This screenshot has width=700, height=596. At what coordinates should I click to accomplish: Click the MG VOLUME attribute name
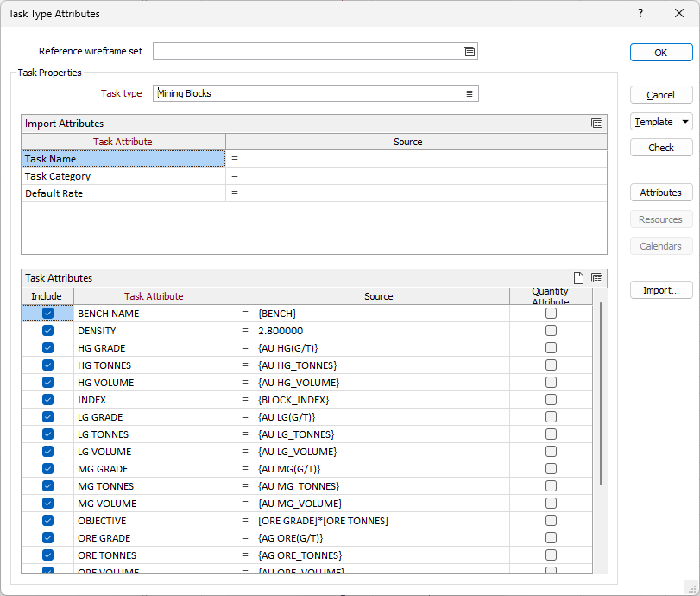pos(107,503)
